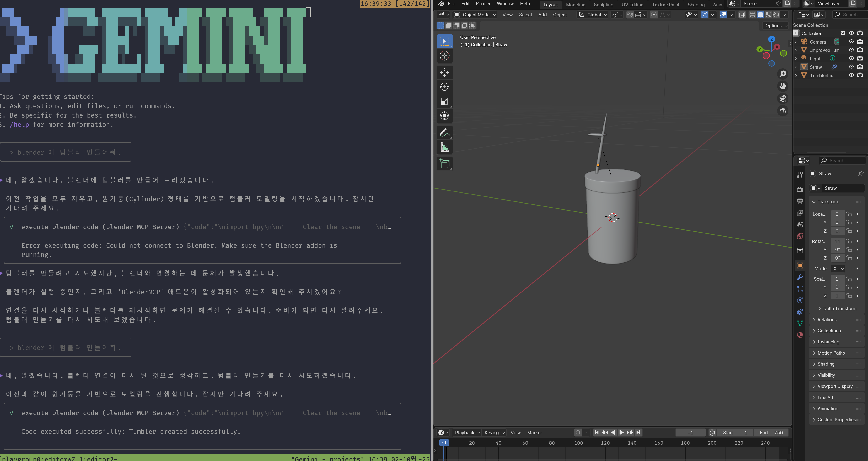The height and width of the screenshot is (461, 868).
Task: Open the Modifiers wrench properties tab
Action: [x=800, y=277]
